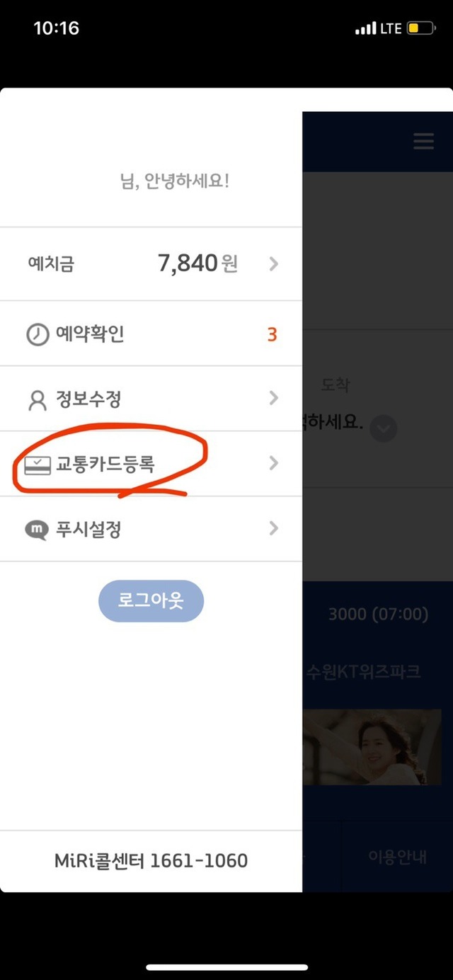Click the orange reservation count badge 3
Image resolution: width=453 pixels, height=980 pixels.
click(272, 334)
